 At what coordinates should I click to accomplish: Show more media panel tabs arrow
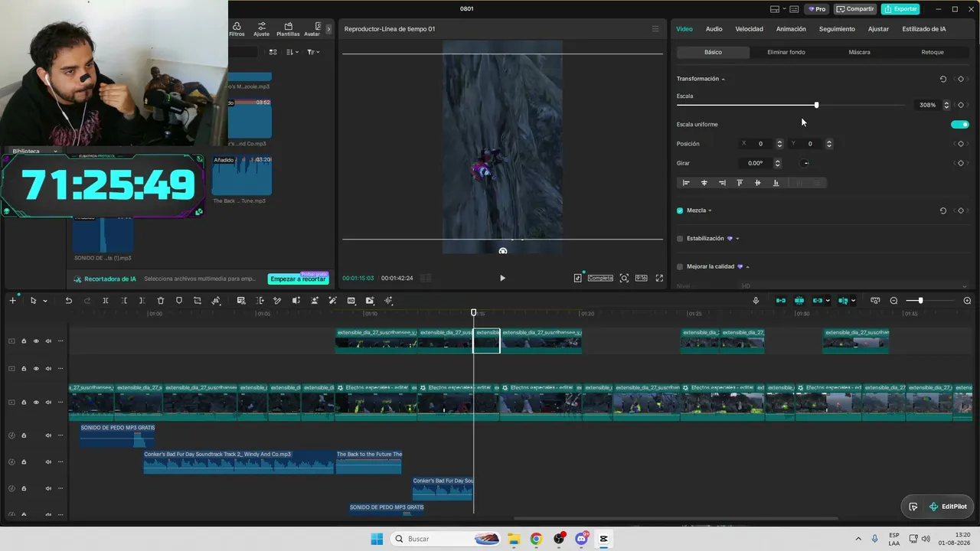point(329,29)
